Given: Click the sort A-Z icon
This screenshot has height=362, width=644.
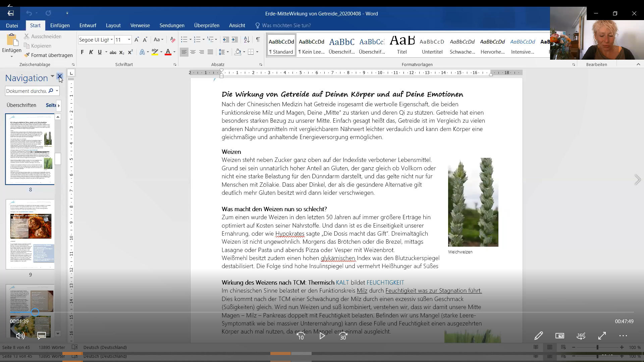Looking at the screenshot, I should click(247, 40).
